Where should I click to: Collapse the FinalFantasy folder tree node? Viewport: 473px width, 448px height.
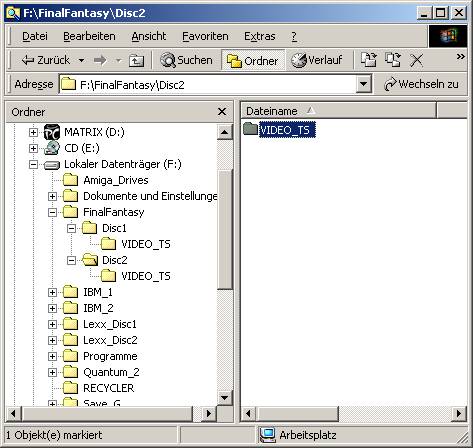[52, 212]
